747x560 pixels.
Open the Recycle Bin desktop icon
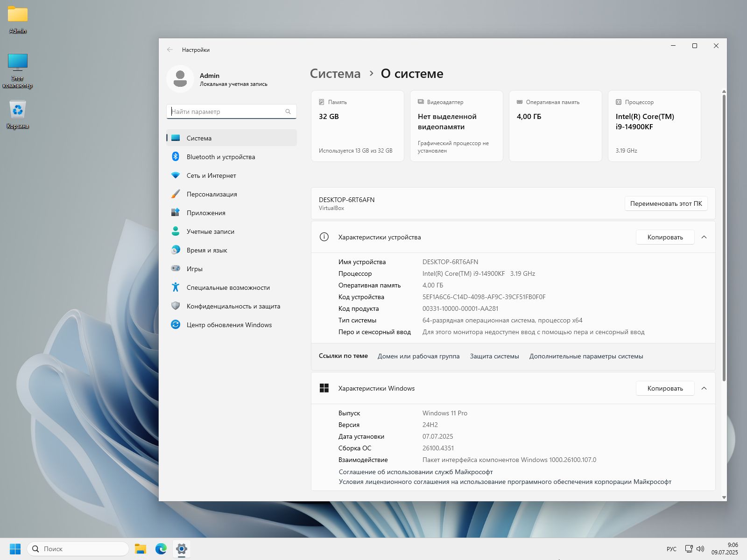click(18, 114)
